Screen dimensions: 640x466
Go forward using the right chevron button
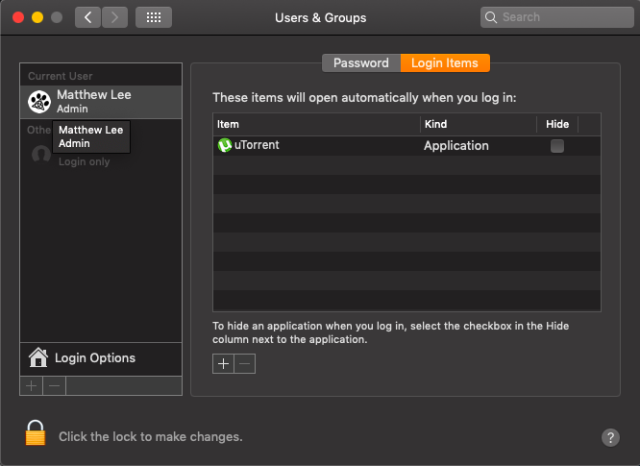[x=115, y=17]
